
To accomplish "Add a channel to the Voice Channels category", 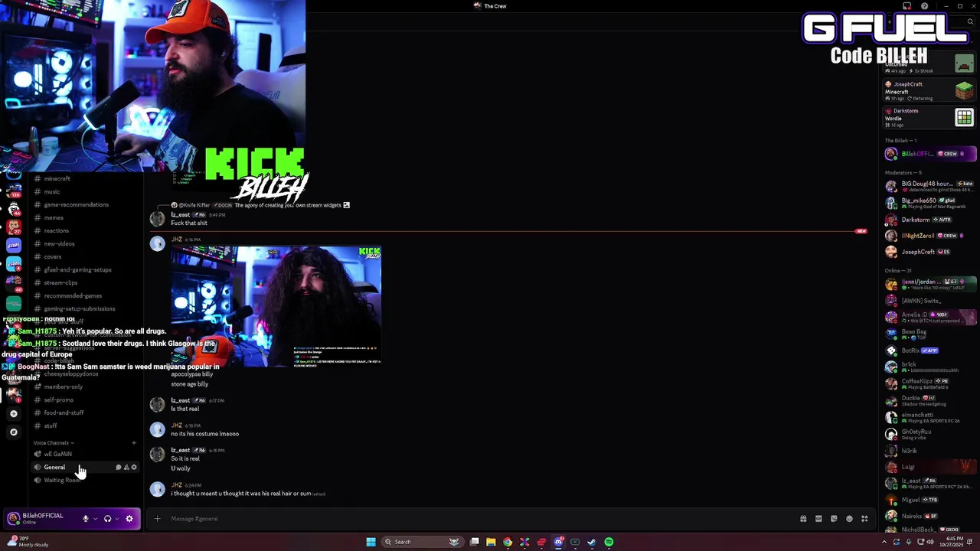I will point(134,442).
